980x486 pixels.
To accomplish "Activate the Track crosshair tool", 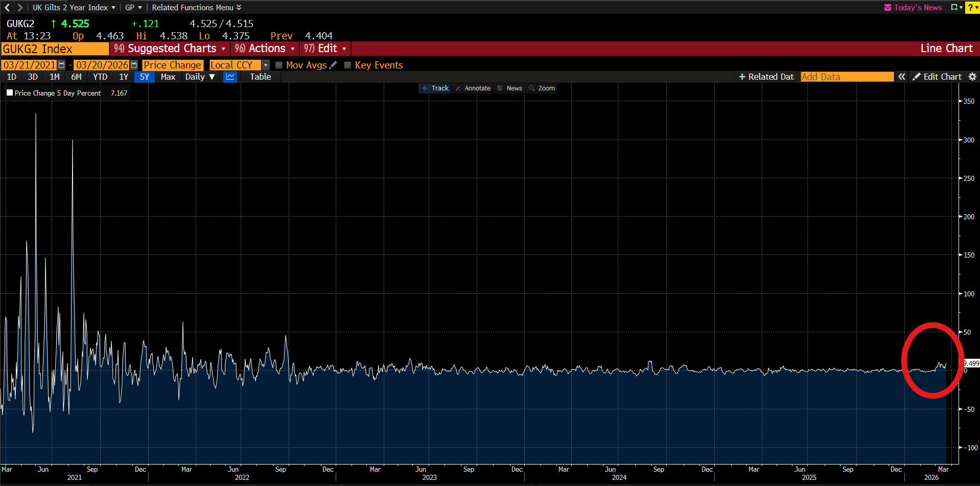I will pos(435,88).
